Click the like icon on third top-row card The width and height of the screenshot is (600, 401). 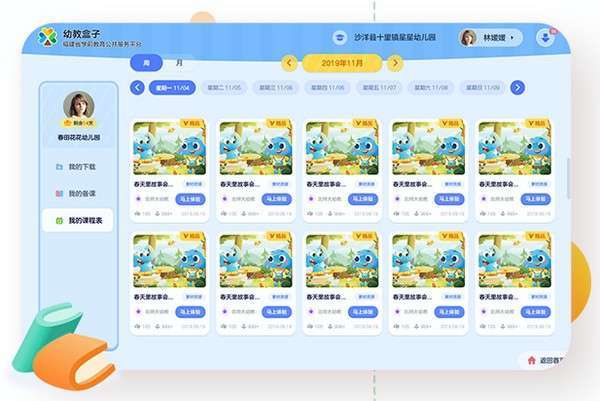(x=310, y=214)
